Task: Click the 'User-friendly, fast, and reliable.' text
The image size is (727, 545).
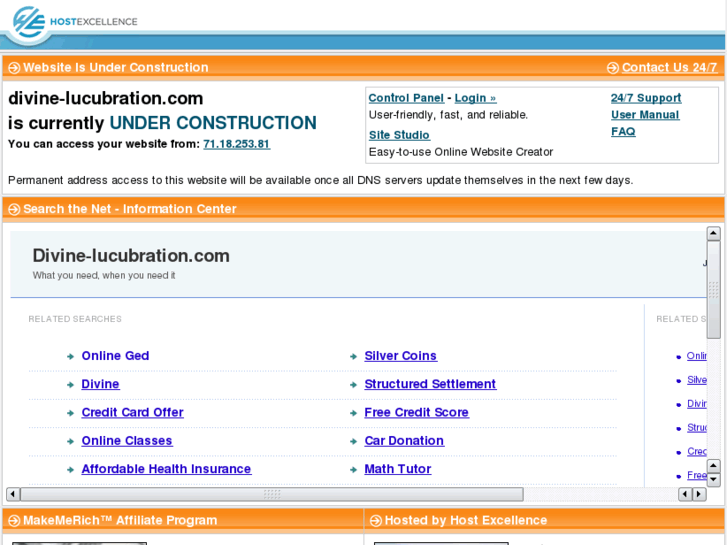Action: [448, 115]
